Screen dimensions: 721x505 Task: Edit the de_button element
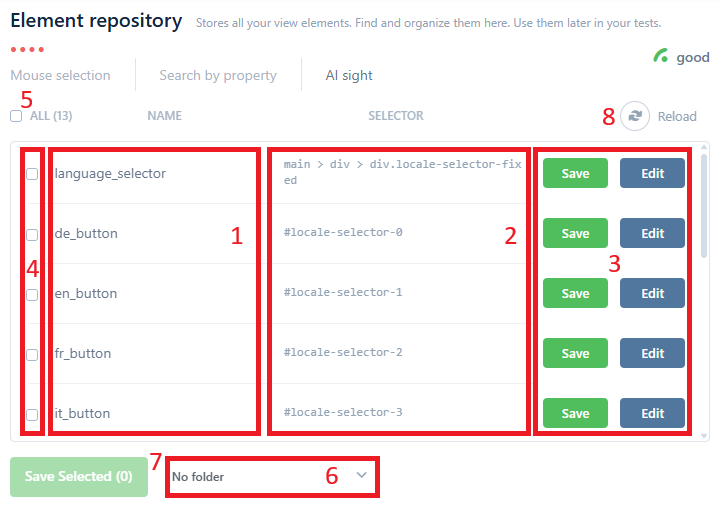pyautogui.click(x=652, y=233)
